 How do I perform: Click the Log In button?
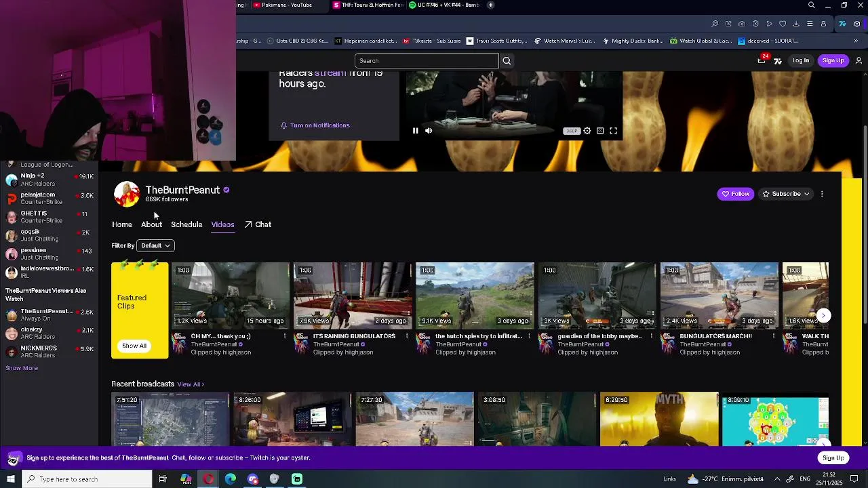pyautogui.click(x=801, y=61)
